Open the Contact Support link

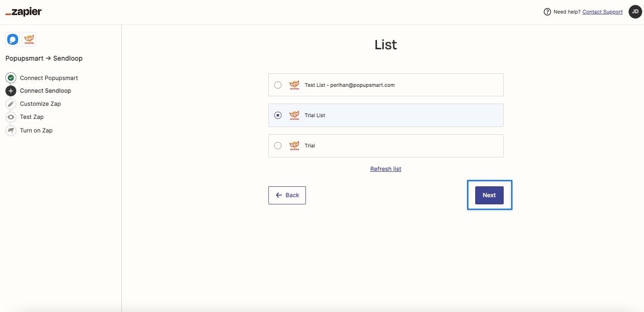pyautogui.click(x=602, y=12)
